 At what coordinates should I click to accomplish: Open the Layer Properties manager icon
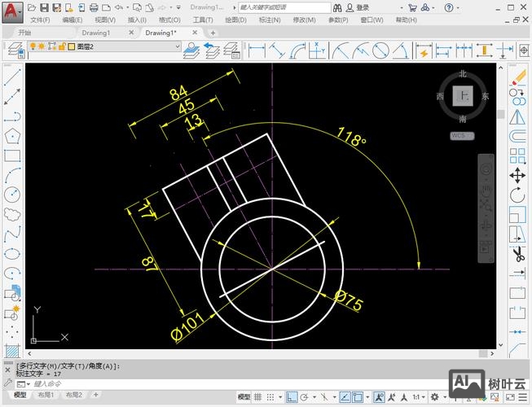pyautogui.click(x=12, y=48)
